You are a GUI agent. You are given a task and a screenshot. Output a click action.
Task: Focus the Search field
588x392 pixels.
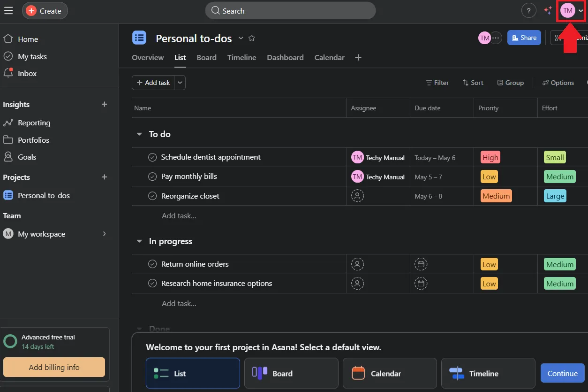coord(290,11)
